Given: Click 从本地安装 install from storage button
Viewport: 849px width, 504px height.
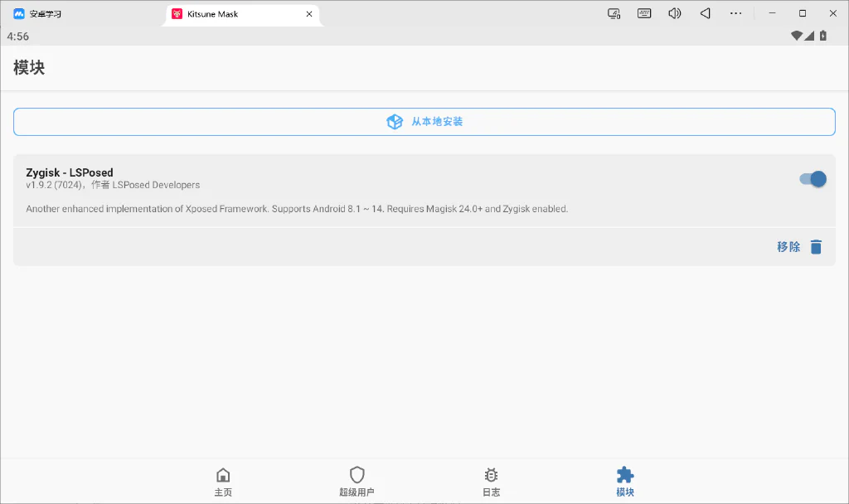Looking at the screenshot, I should pyautogui.click(x=424, y=122).
